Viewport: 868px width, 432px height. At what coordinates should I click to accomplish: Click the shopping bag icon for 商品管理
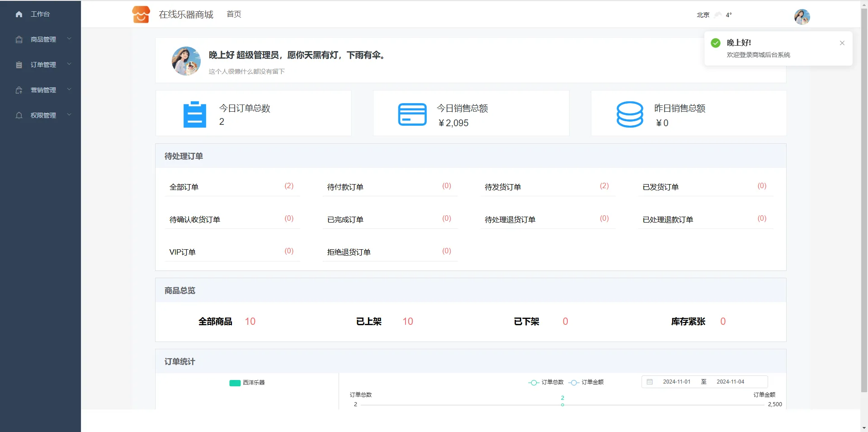[x=19, y=40]
